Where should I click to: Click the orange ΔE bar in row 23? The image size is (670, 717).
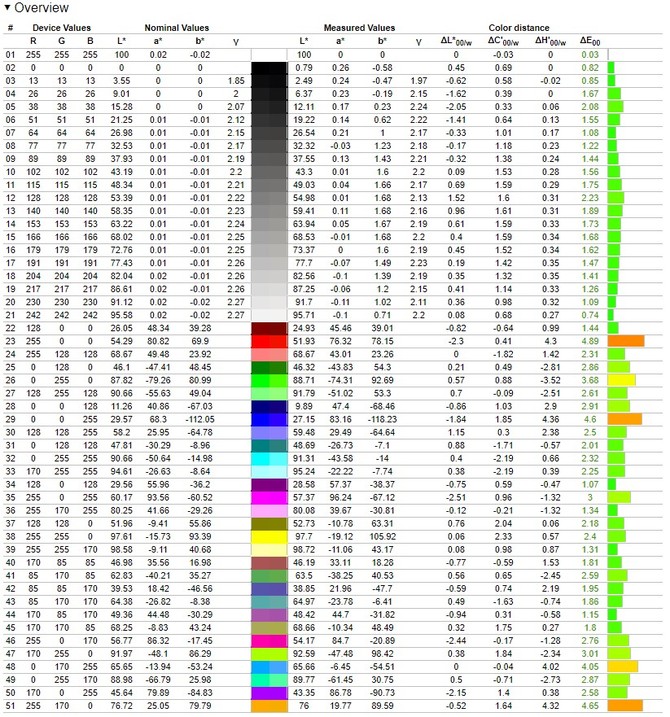pos(626,341)
